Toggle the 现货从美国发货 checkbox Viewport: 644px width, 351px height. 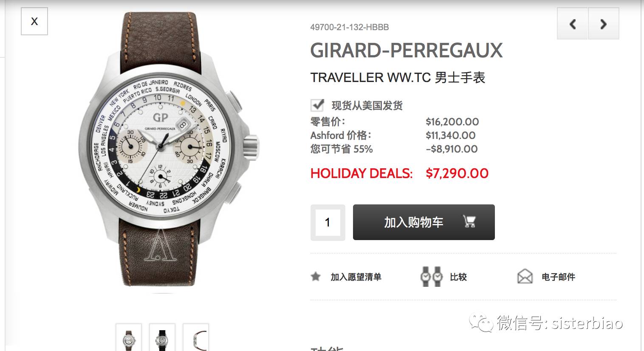[x=317, y=105]
